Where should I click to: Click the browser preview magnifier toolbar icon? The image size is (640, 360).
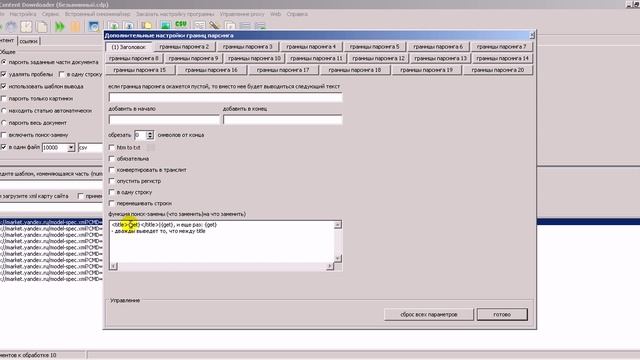93,27
